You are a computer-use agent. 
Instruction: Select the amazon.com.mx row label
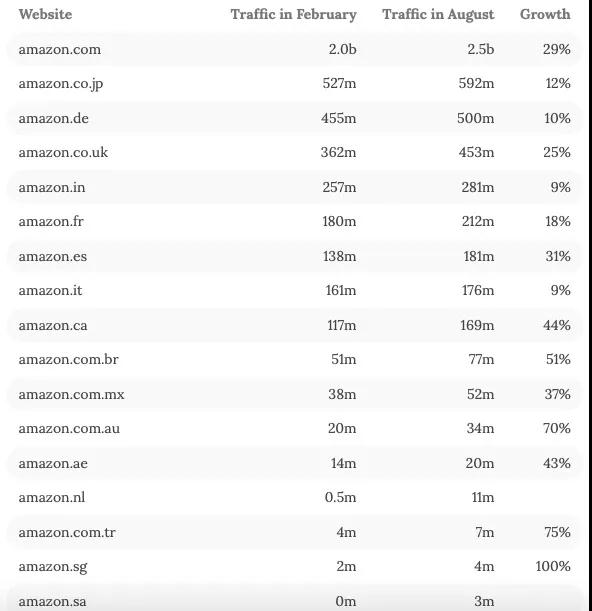[x=71, y=394]
